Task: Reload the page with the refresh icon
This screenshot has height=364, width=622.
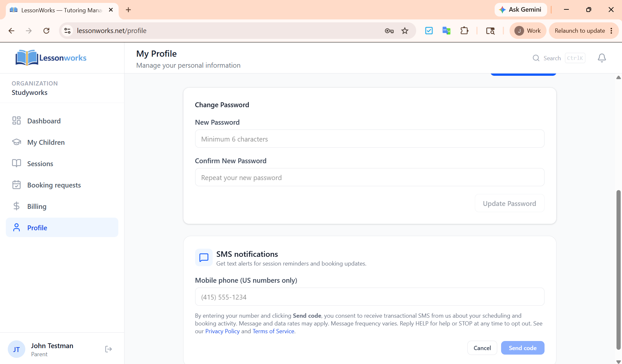Action: (x=46, y=31)
